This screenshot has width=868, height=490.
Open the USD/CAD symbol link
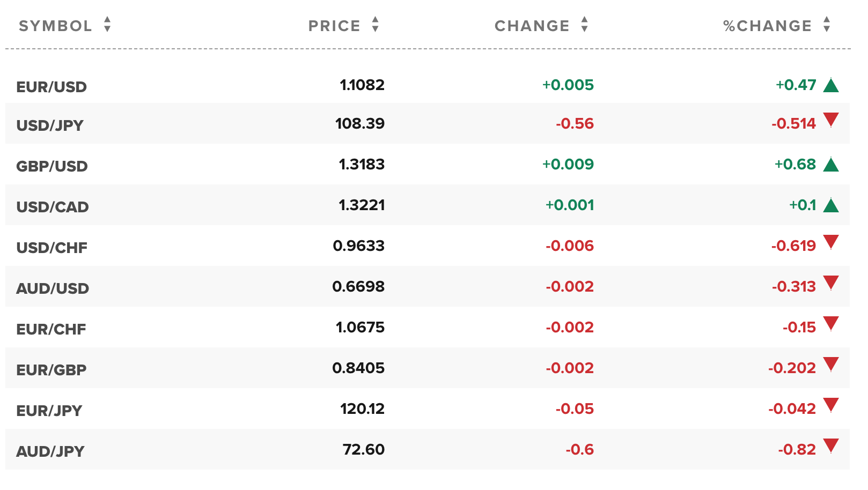[53, 207]
